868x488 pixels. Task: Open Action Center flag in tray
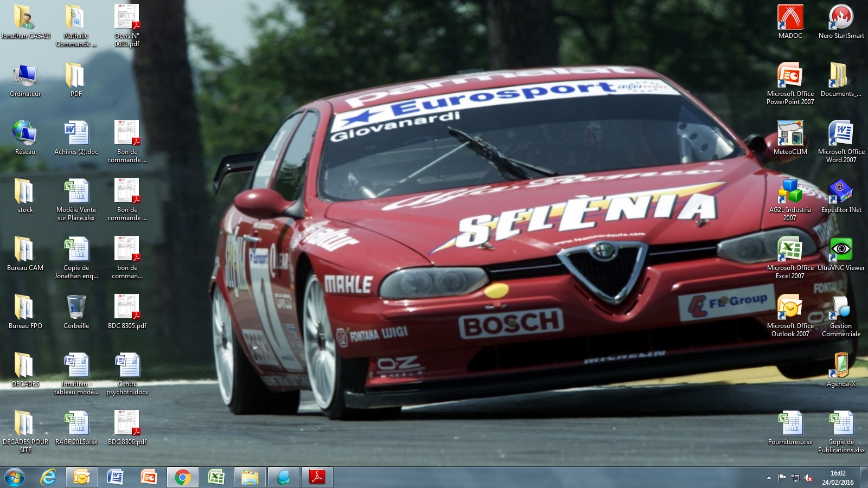pyautogui.click(x=782, y=478)
